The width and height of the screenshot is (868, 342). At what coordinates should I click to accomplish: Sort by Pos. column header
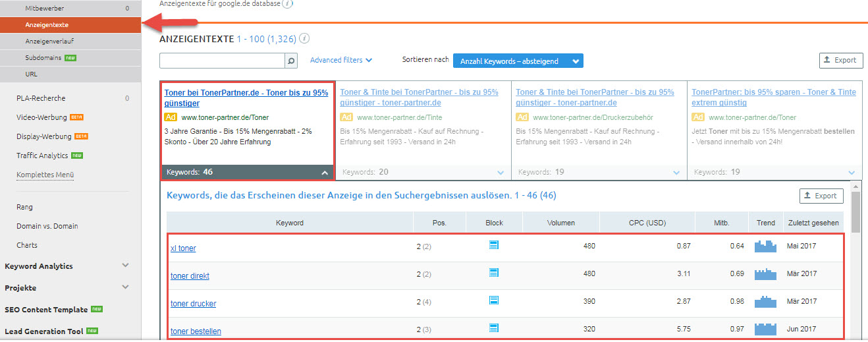pos(439,223)
